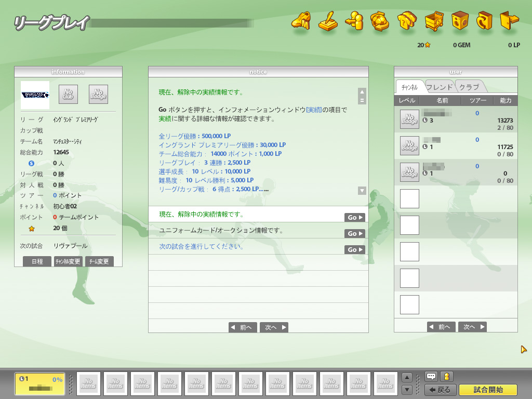Click item bar down arrow
Viewport: 532px width, 399px height.
[x=407, y=390]
